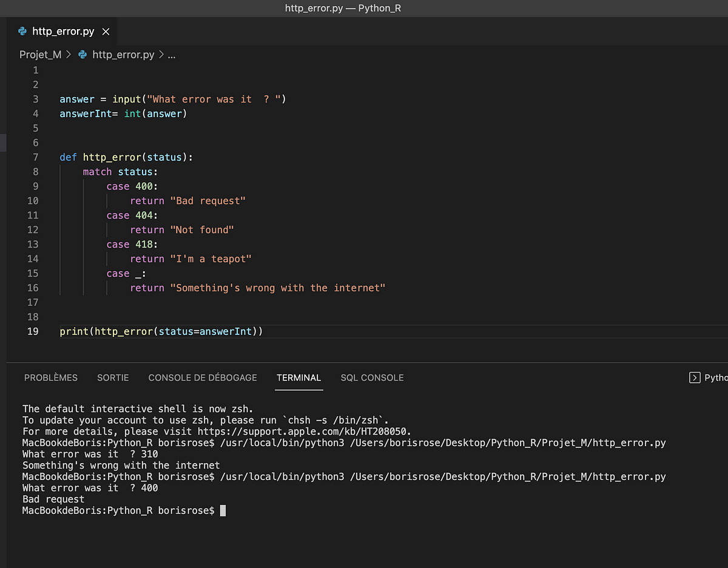Click 'The default interactive shell is now zsh.'
Screen dimensions: 728x568
click(138, 408)
